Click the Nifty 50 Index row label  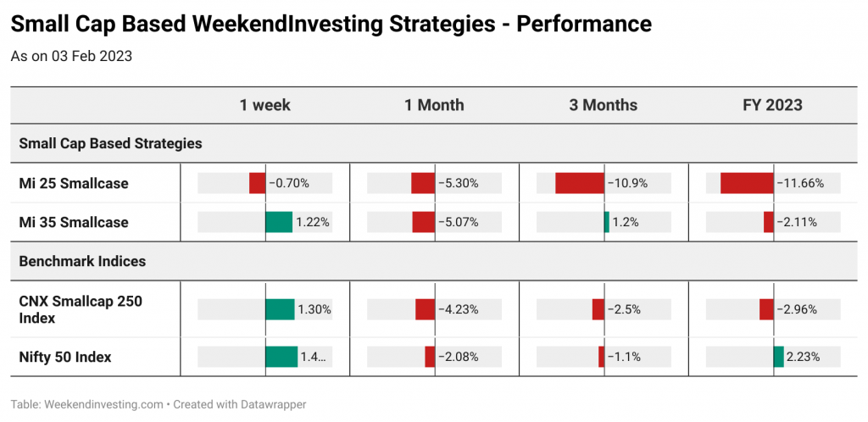pyautogui.click(x=65, y=358)
